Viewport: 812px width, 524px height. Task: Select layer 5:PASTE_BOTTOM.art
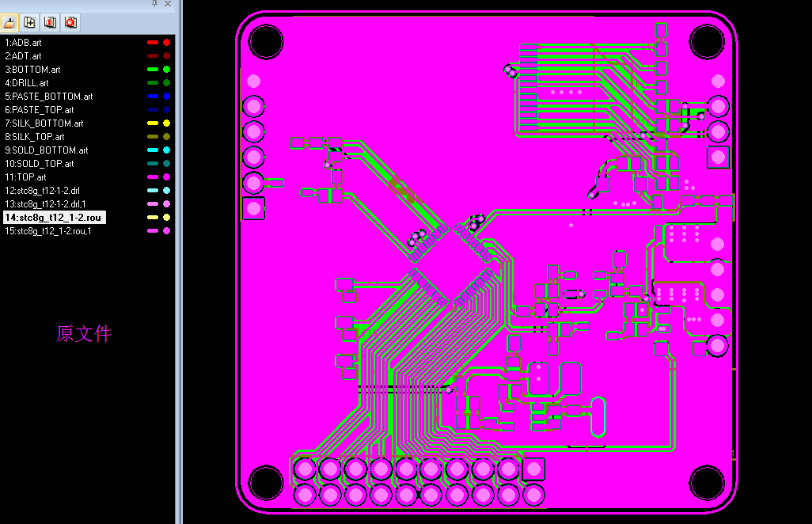click(49, 97)
